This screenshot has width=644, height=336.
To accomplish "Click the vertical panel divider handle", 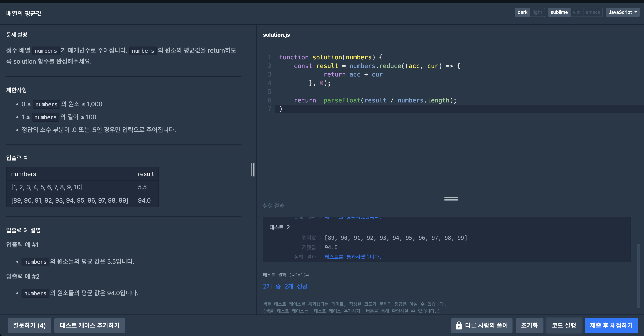I will 253,170.
